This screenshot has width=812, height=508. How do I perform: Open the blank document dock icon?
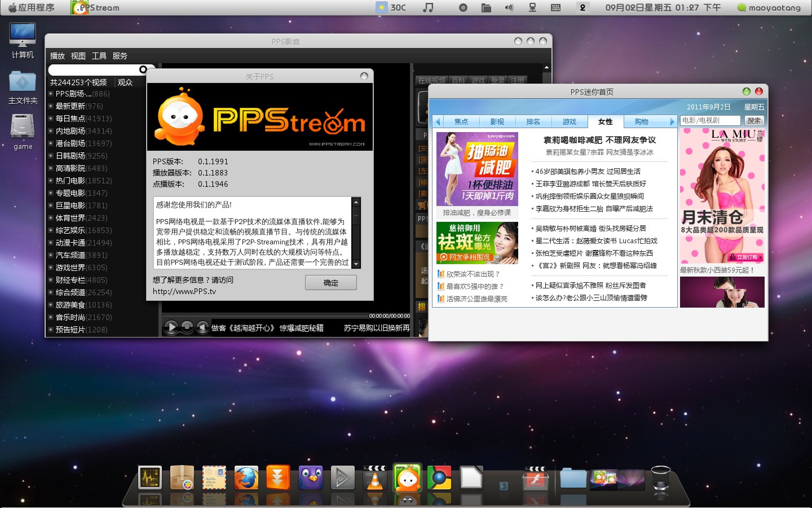[471, 478]
